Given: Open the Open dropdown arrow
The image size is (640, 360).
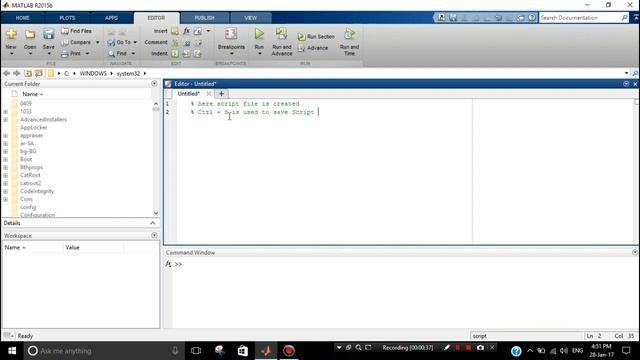Looking at the screenshot, I should coord(30,54).
